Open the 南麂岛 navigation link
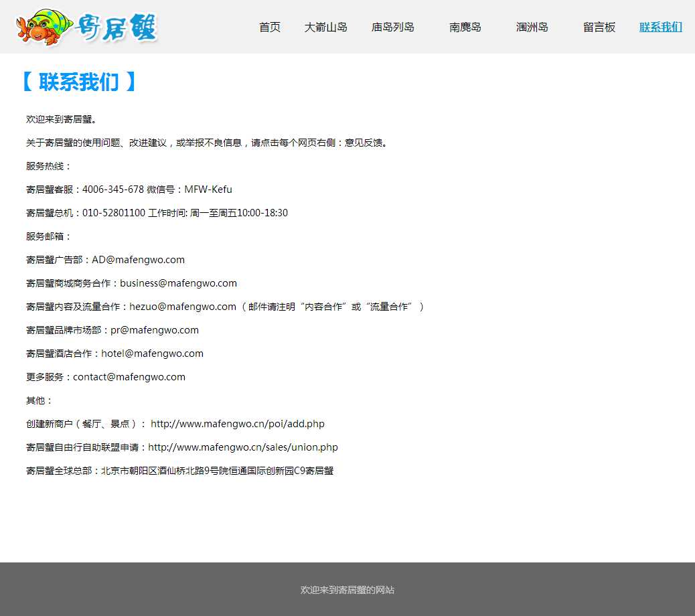Screen dimensions: 695x616 [465, 27]
